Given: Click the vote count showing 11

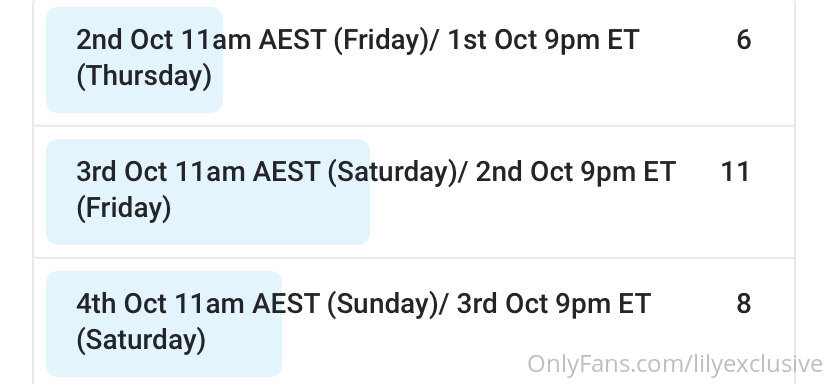Looking at the screenshot, I should tap(735, 172).
